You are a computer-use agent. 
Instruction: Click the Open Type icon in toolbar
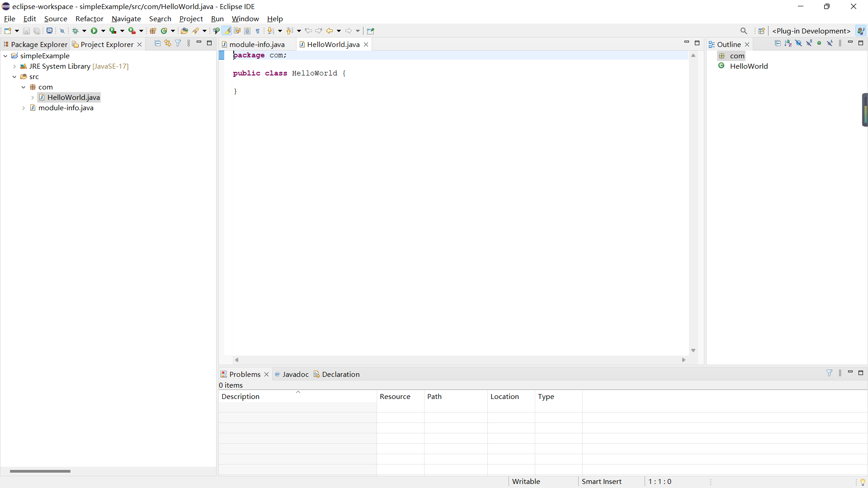point(184,31)
